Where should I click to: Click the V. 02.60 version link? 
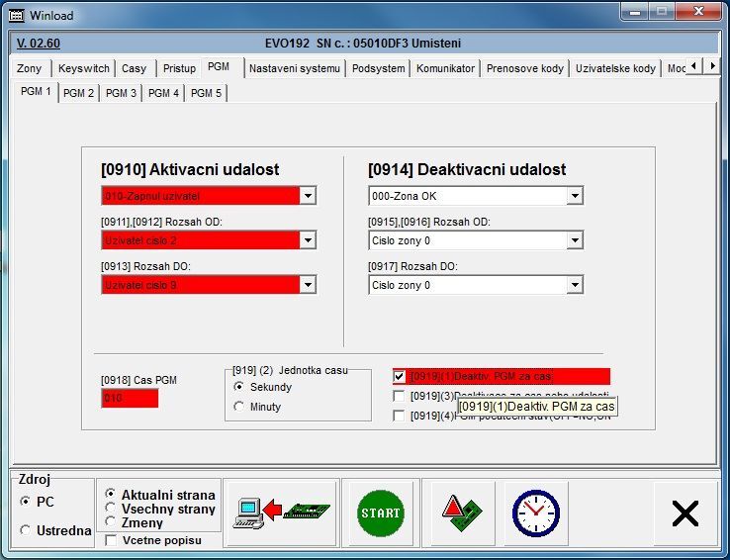(39, 44)
